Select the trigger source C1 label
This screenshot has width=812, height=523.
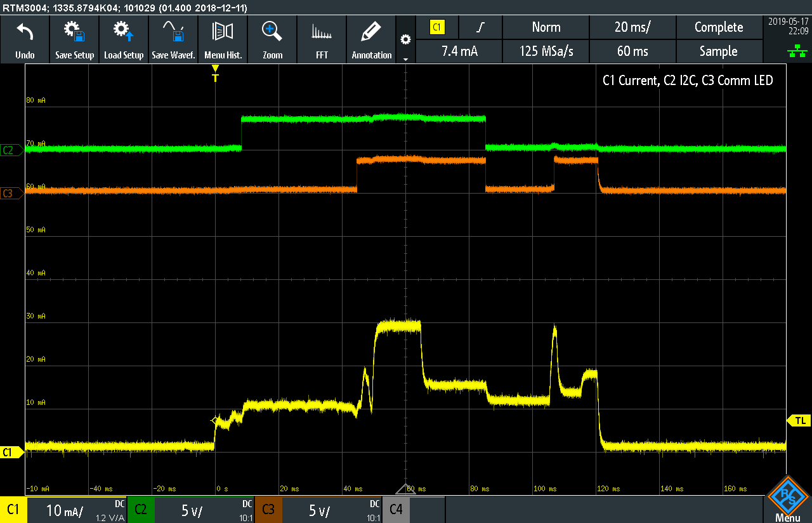pos(437,27)
